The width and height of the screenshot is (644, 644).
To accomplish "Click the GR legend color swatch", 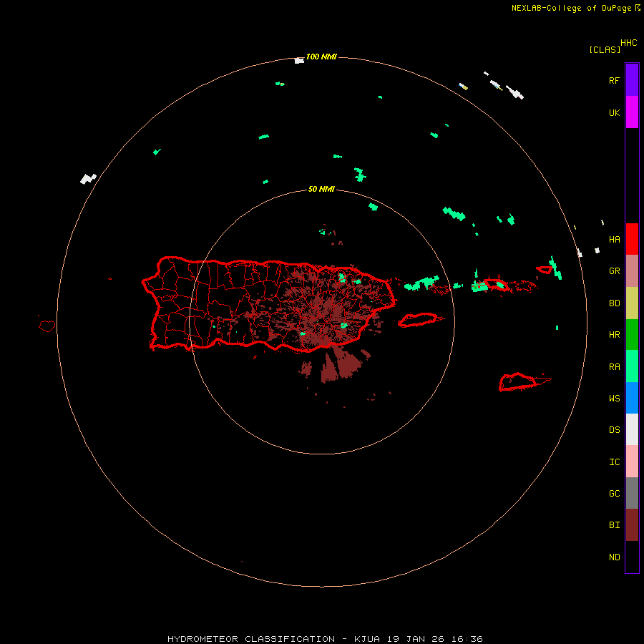I will pos(632,271).
